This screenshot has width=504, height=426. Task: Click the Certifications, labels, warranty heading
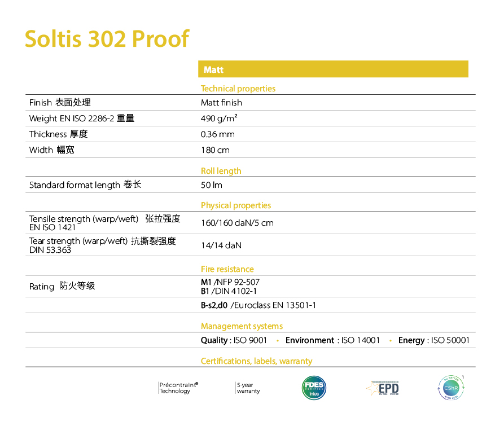(256, 361)
